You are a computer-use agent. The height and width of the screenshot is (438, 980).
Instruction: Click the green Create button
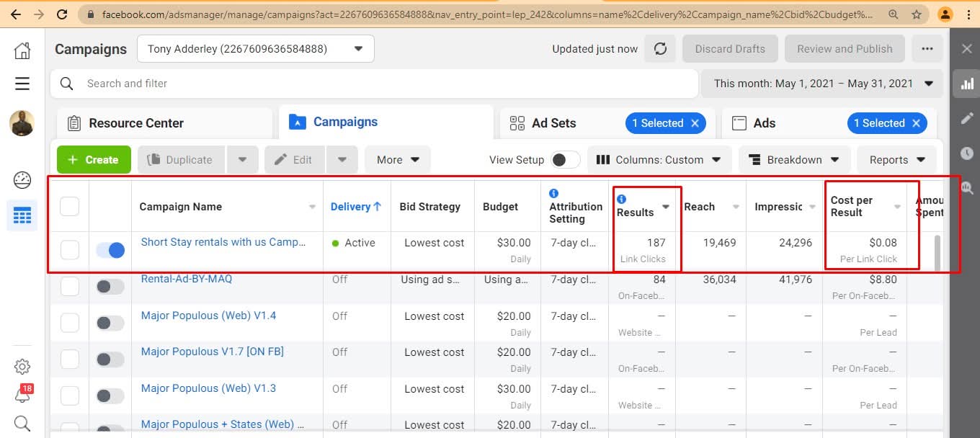(94, 160)
